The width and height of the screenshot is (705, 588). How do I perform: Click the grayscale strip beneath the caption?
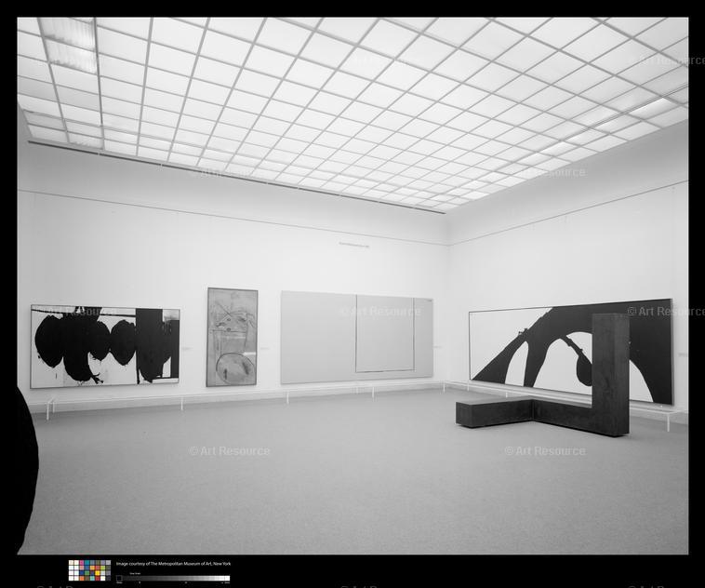(173, 579)
